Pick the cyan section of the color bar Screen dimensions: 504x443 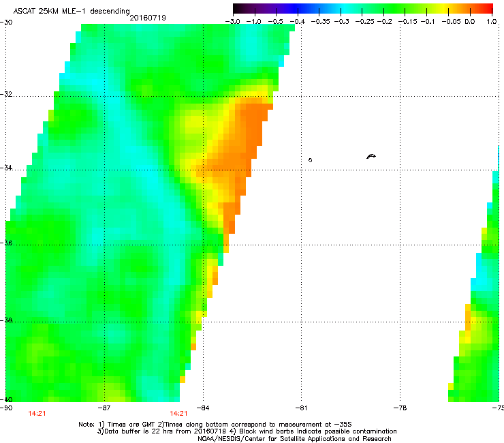[x=345, y=8]
